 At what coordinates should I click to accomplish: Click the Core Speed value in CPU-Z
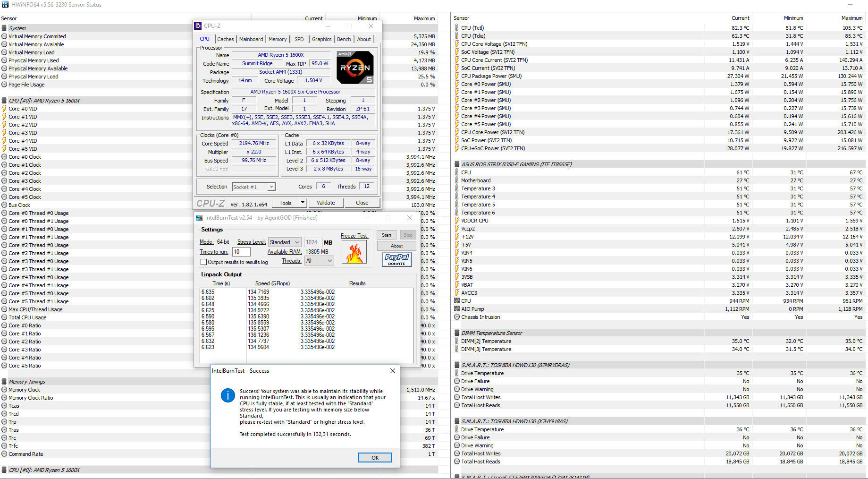point(254,143)
